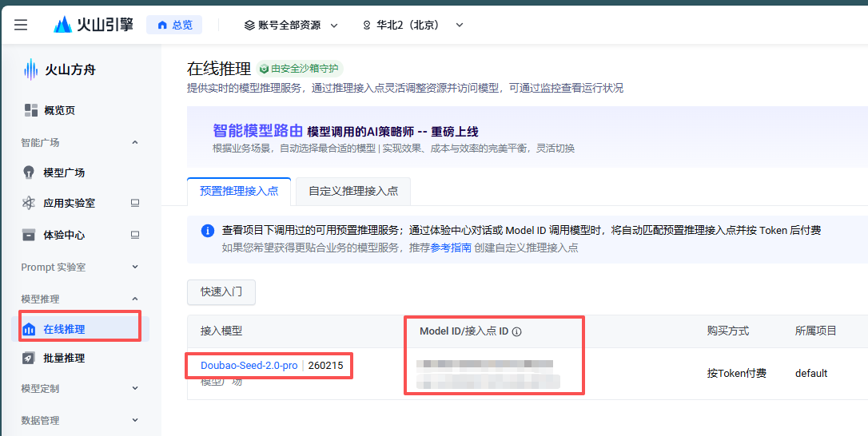This screenshot has height=436, width=868.
Task: Open 概览页 in the sidebar
Action: click(59, 110)
